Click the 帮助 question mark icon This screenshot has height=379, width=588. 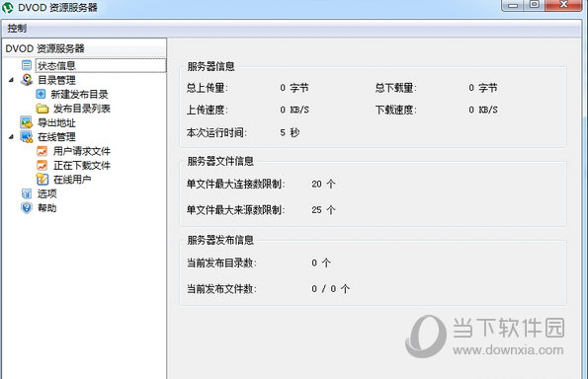tap(27, 208)
